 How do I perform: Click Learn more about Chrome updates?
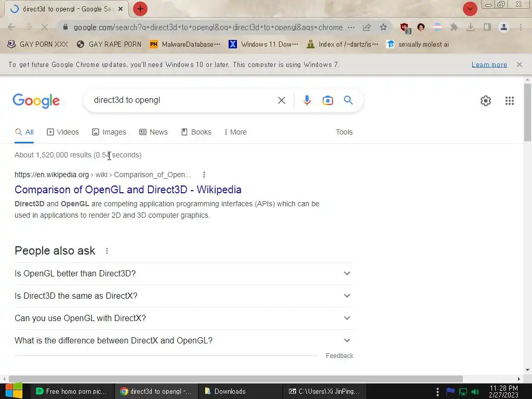[x=489, y=64]
